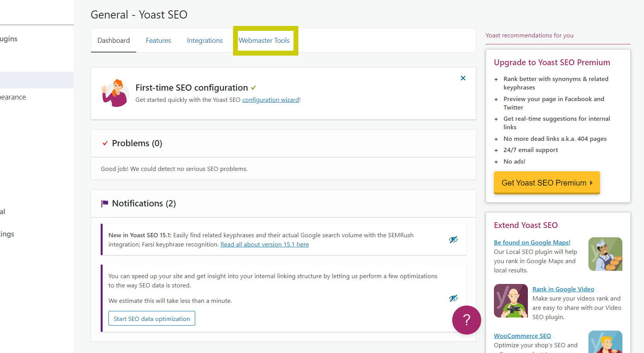Open the WooCommerce SEO link

point(522,336)
